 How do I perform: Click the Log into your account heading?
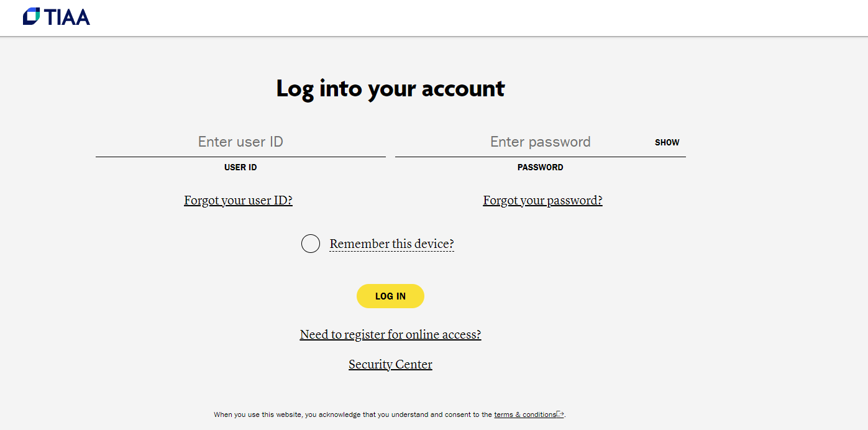tap(390, 88)
